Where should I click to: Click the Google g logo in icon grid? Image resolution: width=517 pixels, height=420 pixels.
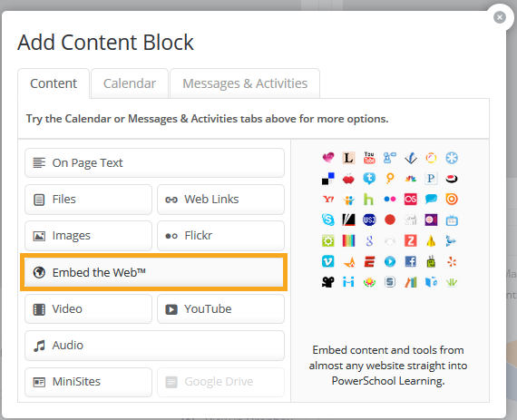tap(369, 240)
